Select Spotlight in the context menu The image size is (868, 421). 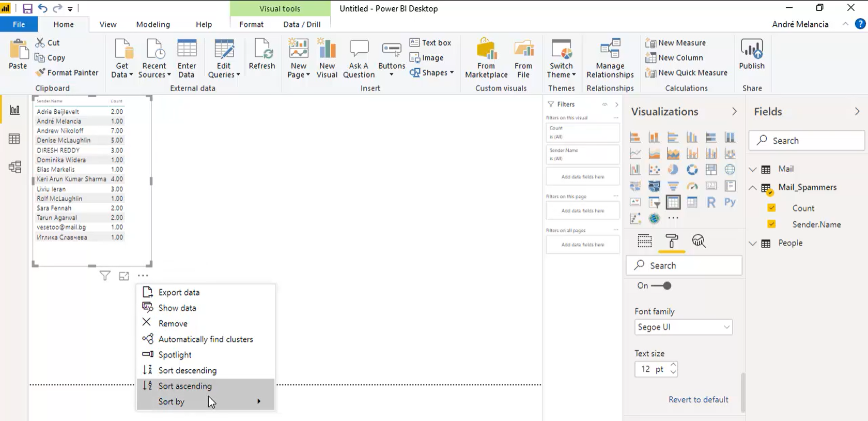pyautogui.click(x=206, y=355)
